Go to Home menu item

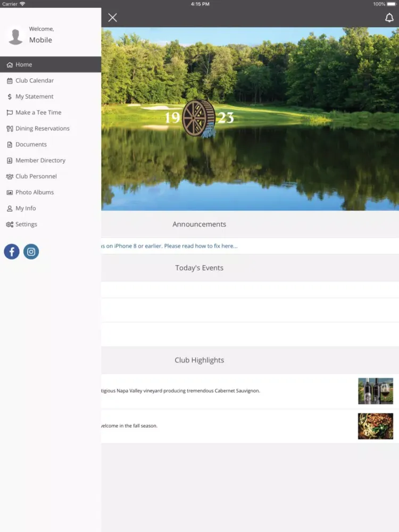tap(51, 64)
